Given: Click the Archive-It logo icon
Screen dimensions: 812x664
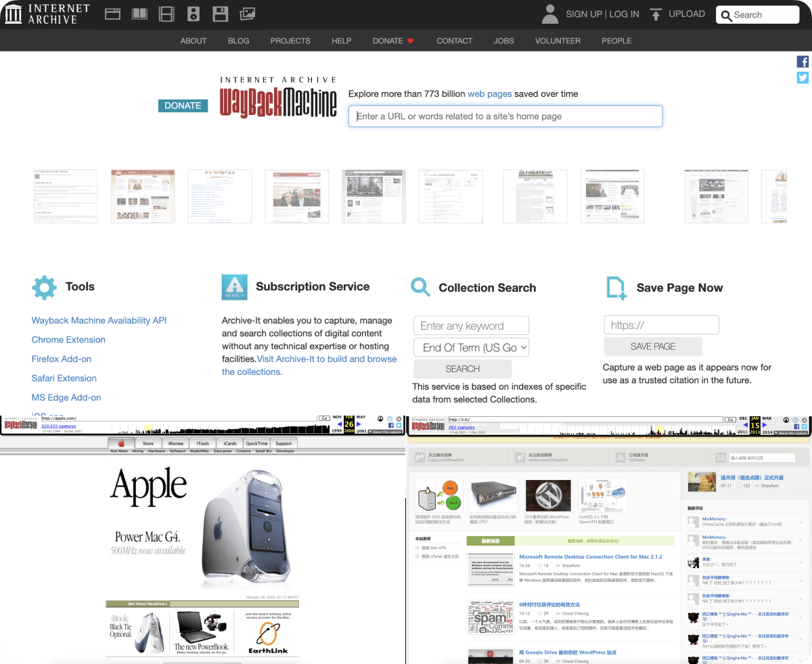Looking at the screenshot, I should tap(234, 287).
